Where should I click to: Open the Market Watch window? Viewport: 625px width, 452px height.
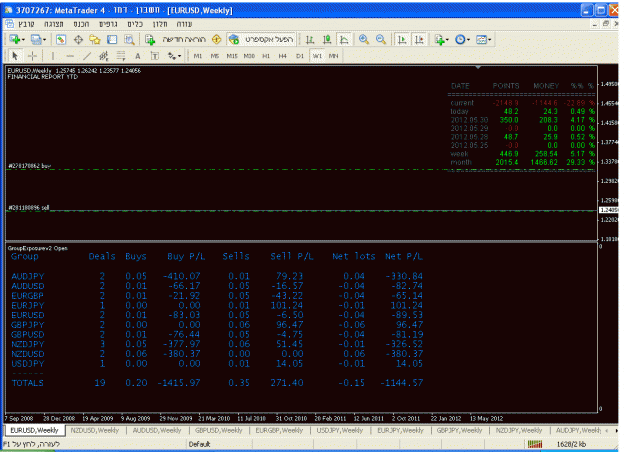[x=61, y=39]
